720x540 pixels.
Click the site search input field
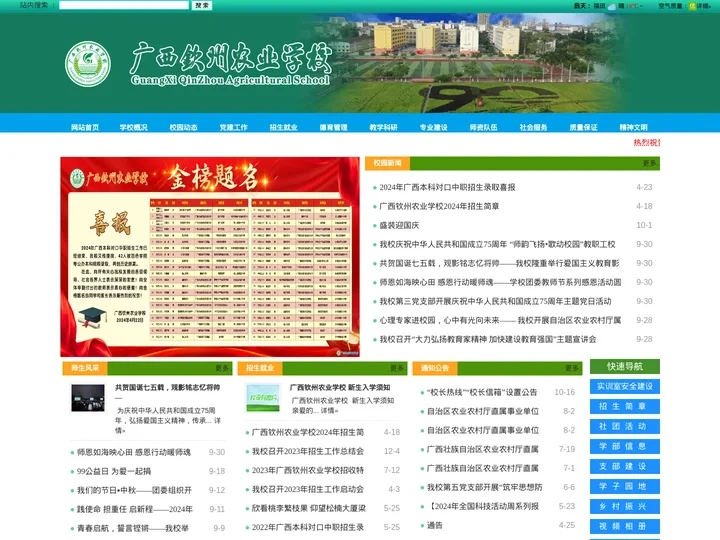pyautogui.click(x=124, y=5)
